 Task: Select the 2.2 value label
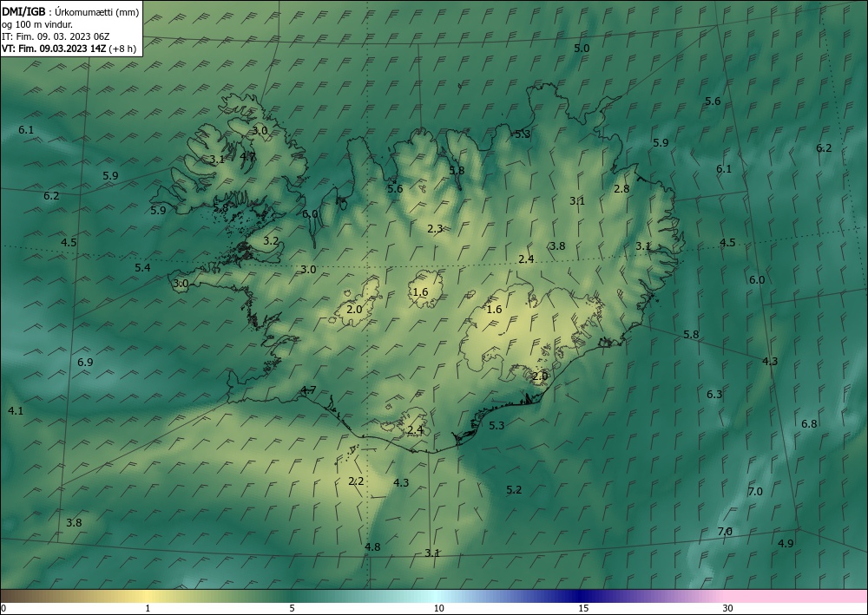[356, 481]
